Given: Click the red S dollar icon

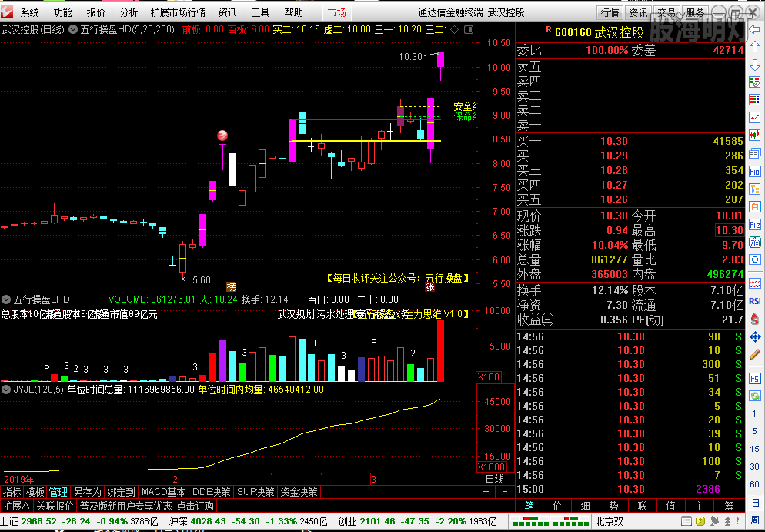Looking at the screenshot, I should point(755,320).
